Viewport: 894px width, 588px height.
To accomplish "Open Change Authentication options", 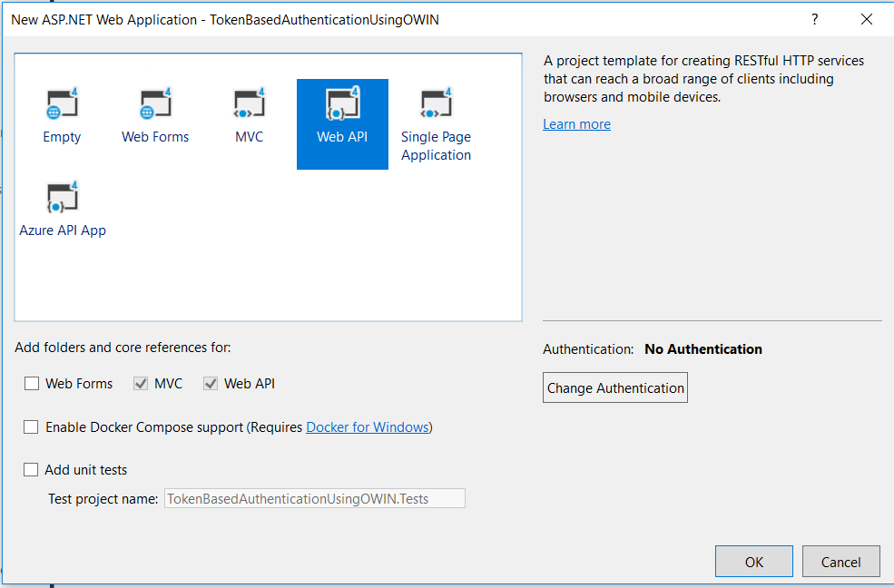I will pyautogui.click(x=614, y=387).
